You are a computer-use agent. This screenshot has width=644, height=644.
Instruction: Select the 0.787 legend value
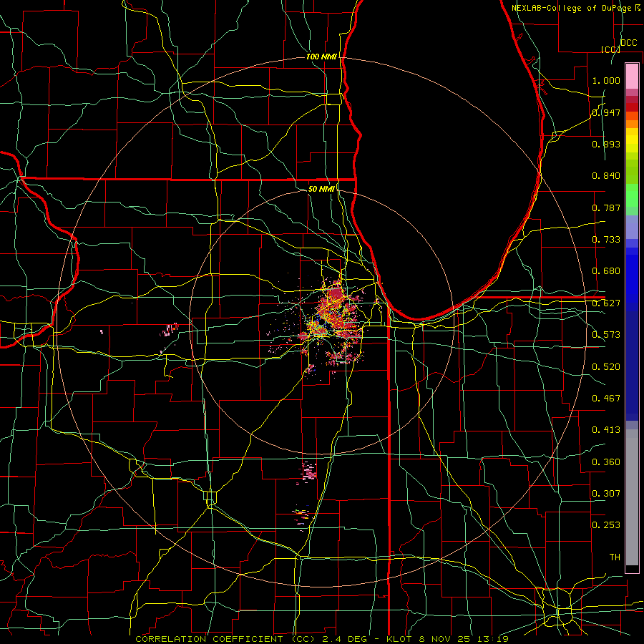coord(606,208)
